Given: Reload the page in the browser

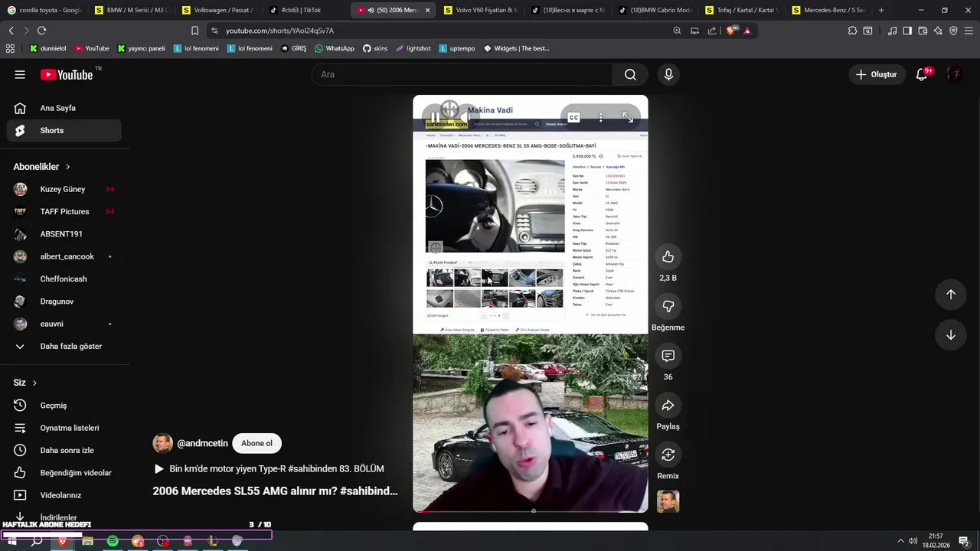Looking at the screenshot, I should pos(41,31).
